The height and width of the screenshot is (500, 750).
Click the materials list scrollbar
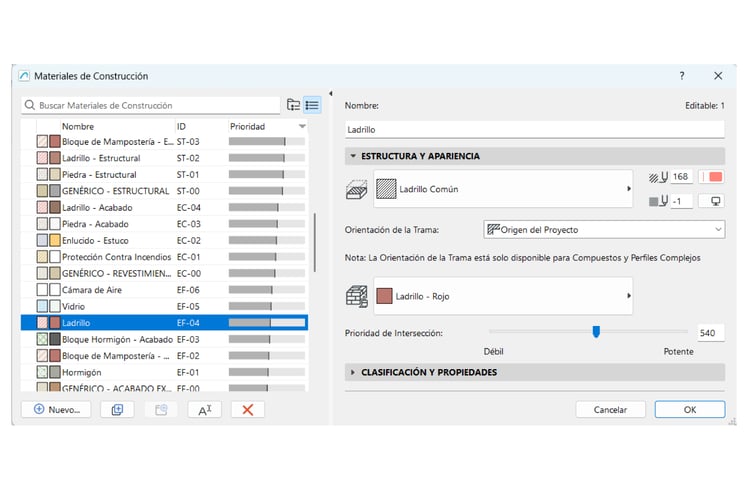[x=315, y=242]
